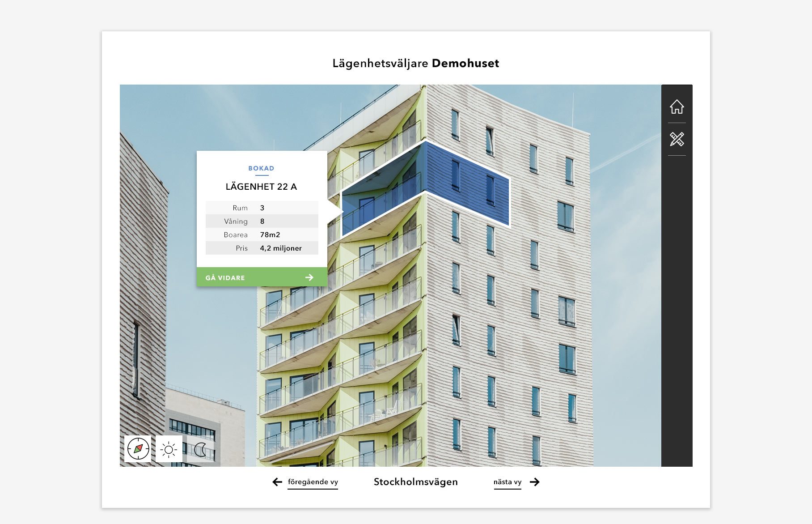Select the "Boarea" row showing 78m2
The height and width of the screenshot is (524, 812).
(x=262, y=234)
